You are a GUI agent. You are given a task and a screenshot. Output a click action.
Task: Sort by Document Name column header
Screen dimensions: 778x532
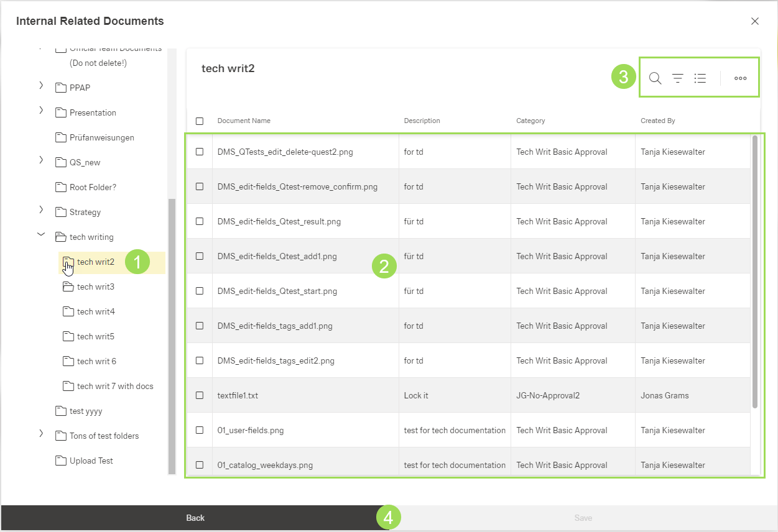coord(244,121)
